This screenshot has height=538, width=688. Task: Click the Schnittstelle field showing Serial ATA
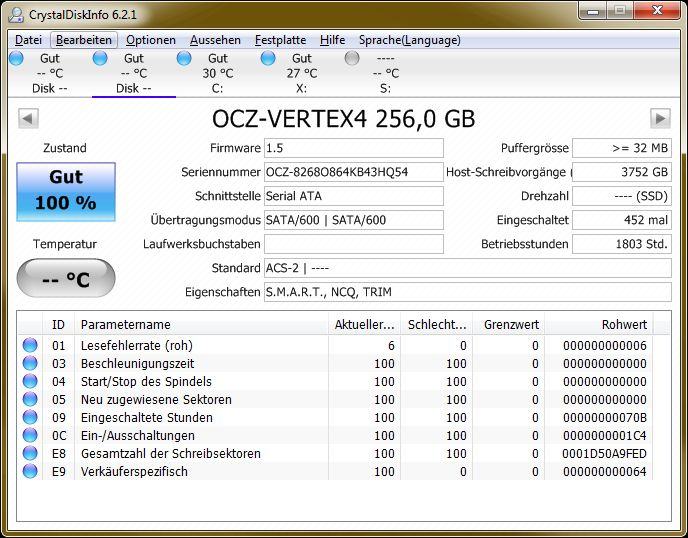[x=354, y=196]
